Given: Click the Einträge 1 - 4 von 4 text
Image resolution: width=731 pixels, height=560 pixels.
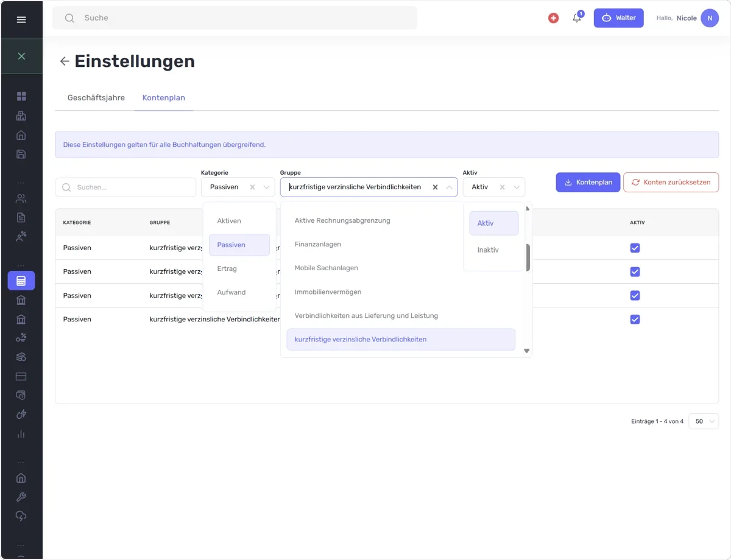Looking at the screenshot, I should click(x=657, y=421).
